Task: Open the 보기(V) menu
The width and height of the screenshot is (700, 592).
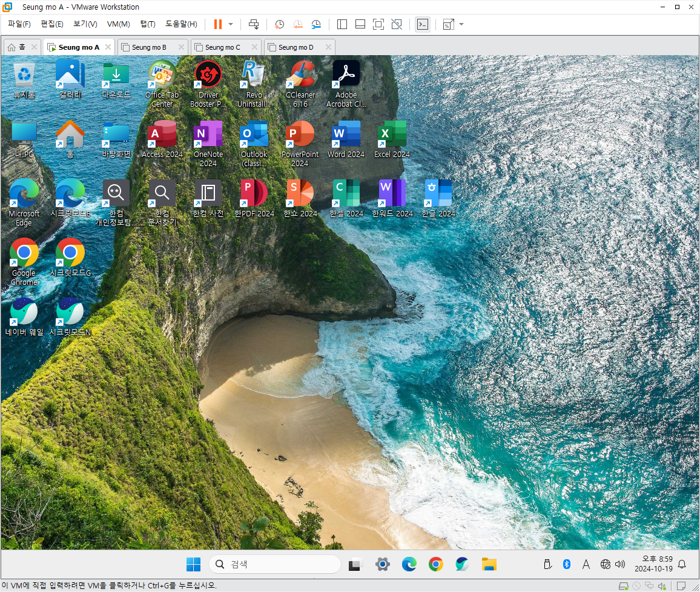Action: pos(85,24)
